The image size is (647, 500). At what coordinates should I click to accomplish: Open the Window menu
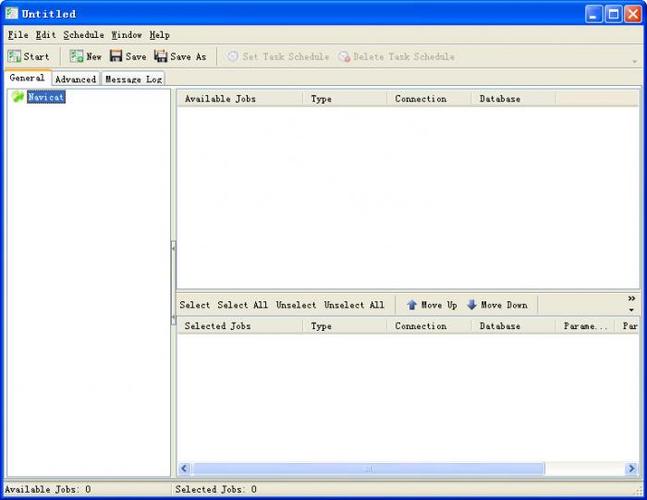[x=127, y=35]
